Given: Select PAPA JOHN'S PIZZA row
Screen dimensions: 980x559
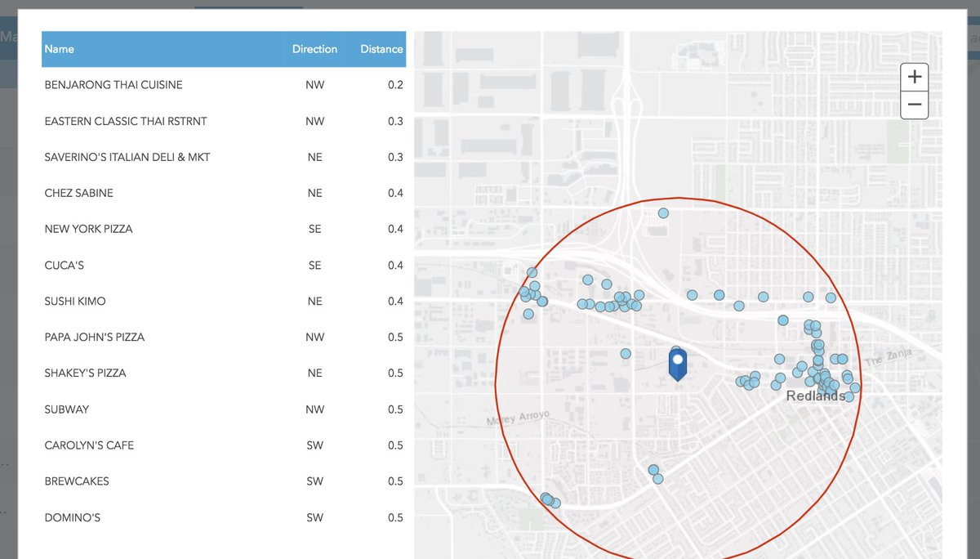Looking at the screenshot, I should [224, 337].
